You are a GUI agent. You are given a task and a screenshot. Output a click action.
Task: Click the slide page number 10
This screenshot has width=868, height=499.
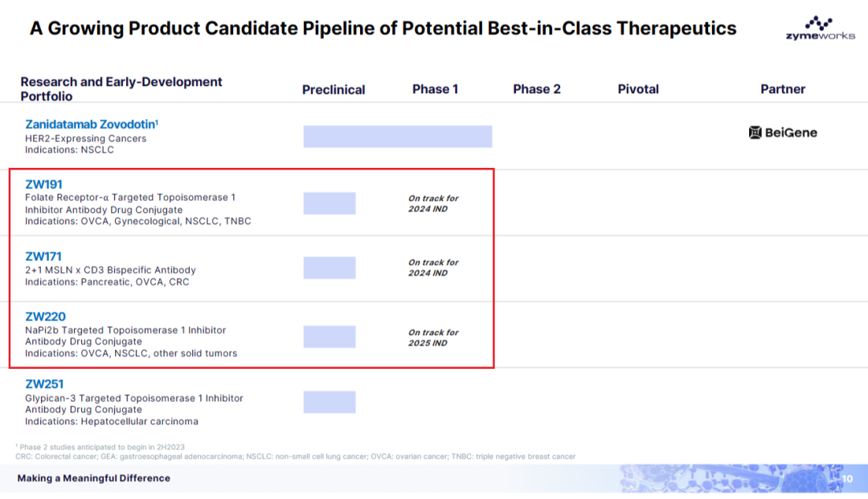tap(847, 479)
